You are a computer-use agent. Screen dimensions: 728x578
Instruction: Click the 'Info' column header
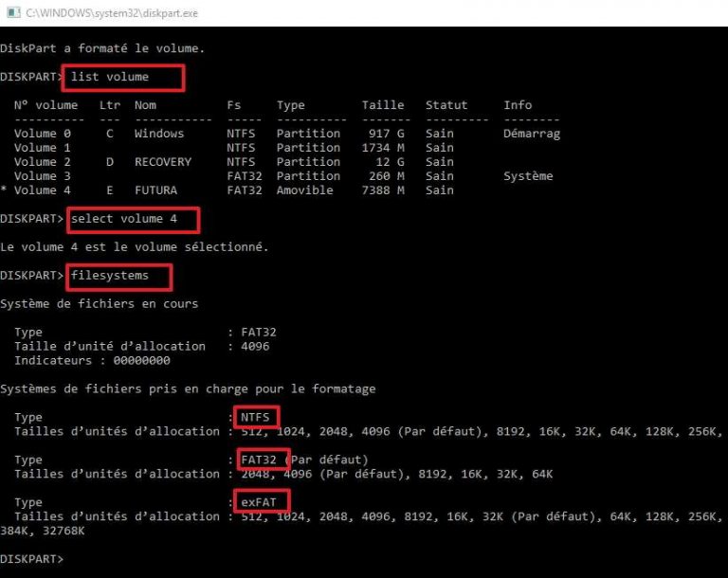coord(518,105)
